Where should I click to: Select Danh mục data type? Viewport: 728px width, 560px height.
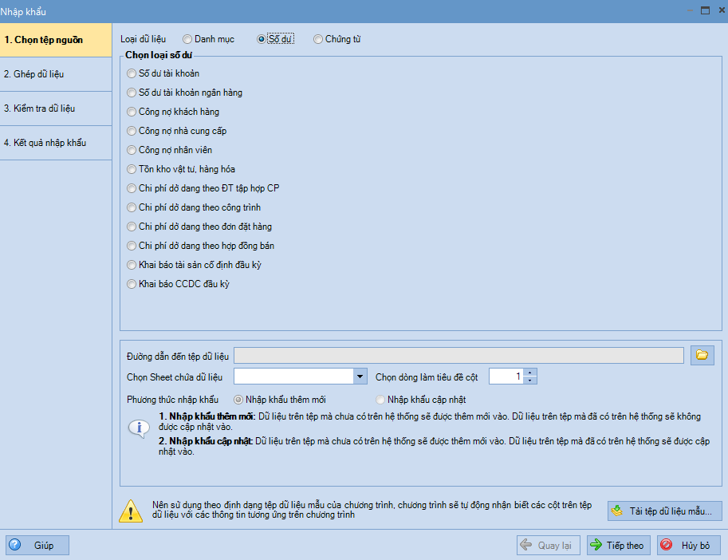click(208, 39)
